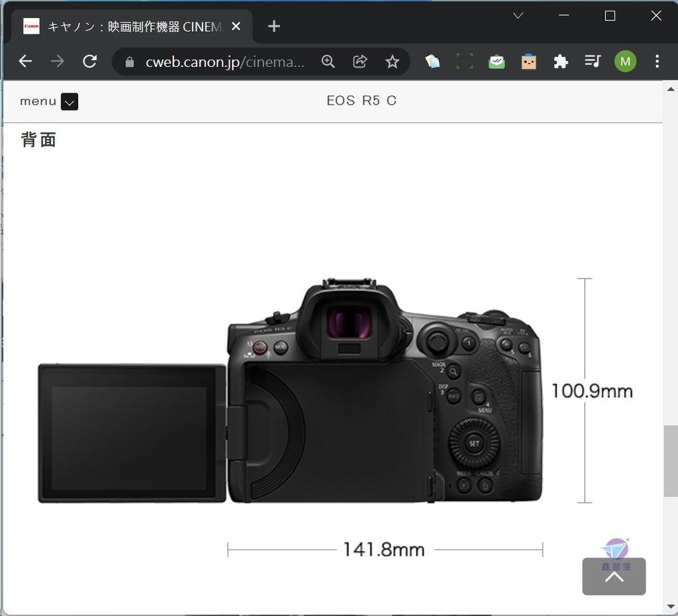Viewport: 678px width, 616px height.
Task: Open the green M profile avatar
Action: click(625, 62)
